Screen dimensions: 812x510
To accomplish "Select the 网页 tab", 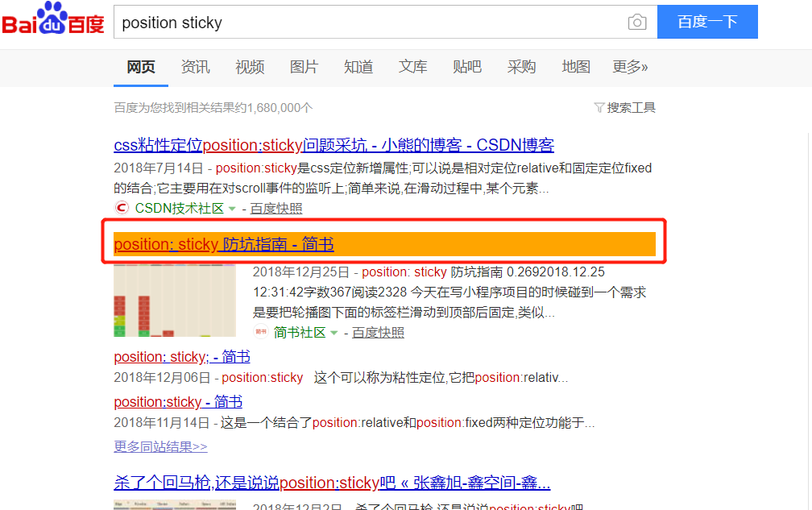I will click(140, 68).
